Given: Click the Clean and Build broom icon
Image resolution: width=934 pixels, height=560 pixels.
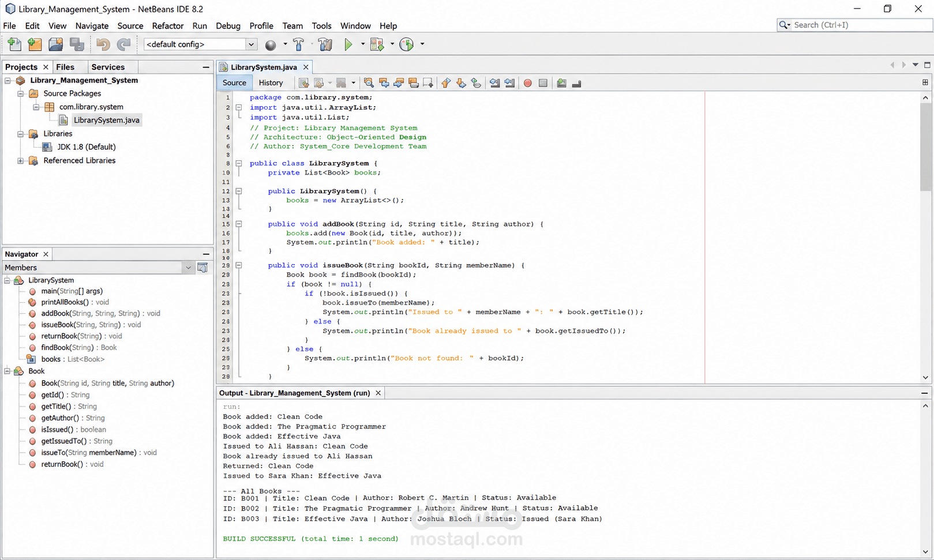Looking at the screenshot, I should (325, 44).
